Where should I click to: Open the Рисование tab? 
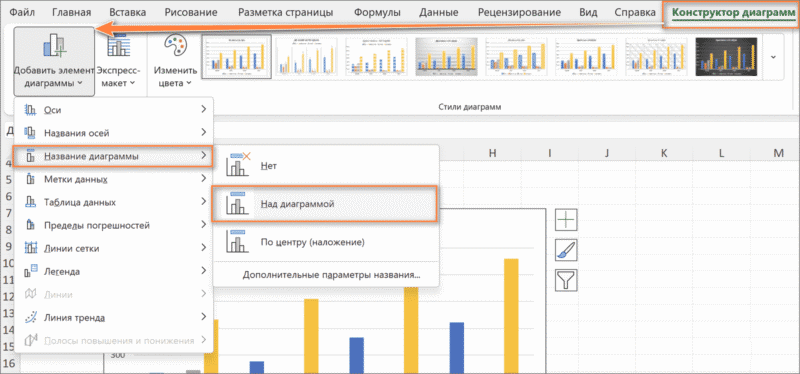tap(191, 12)
